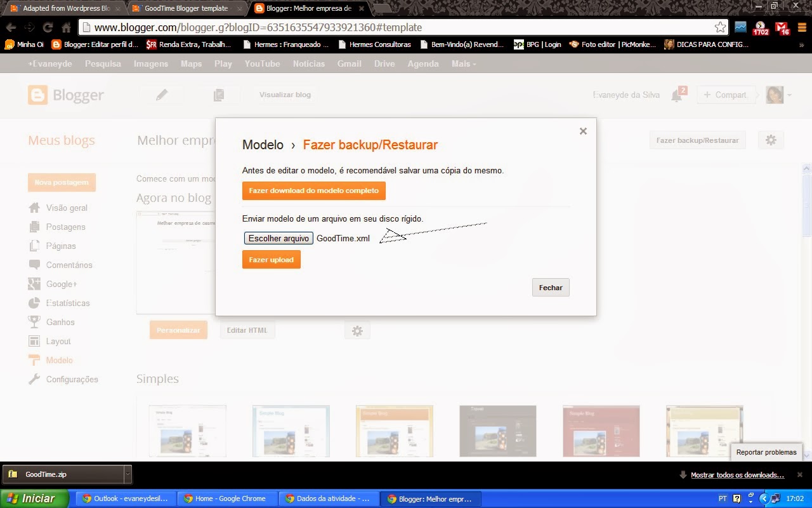This screenshot has width=812, height=508.
Task: Select red Simples template thumbnail
Action: pos(601,432)
